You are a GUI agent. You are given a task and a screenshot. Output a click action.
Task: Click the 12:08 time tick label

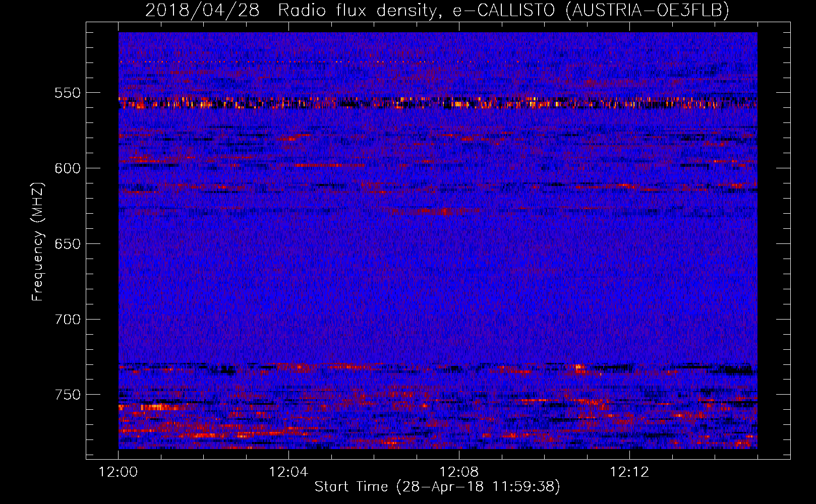459,472
